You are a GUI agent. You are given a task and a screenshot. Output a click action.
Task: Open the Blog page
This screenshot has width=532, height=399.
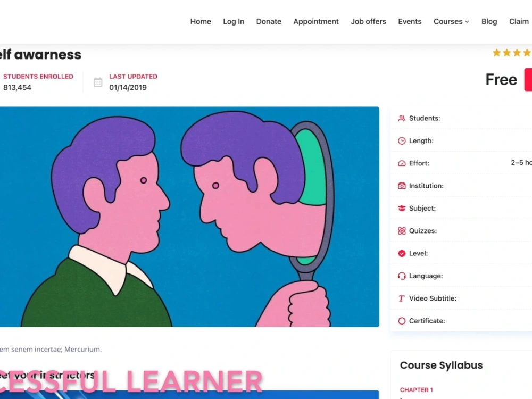pyautogui.click(x=489, y=21)
